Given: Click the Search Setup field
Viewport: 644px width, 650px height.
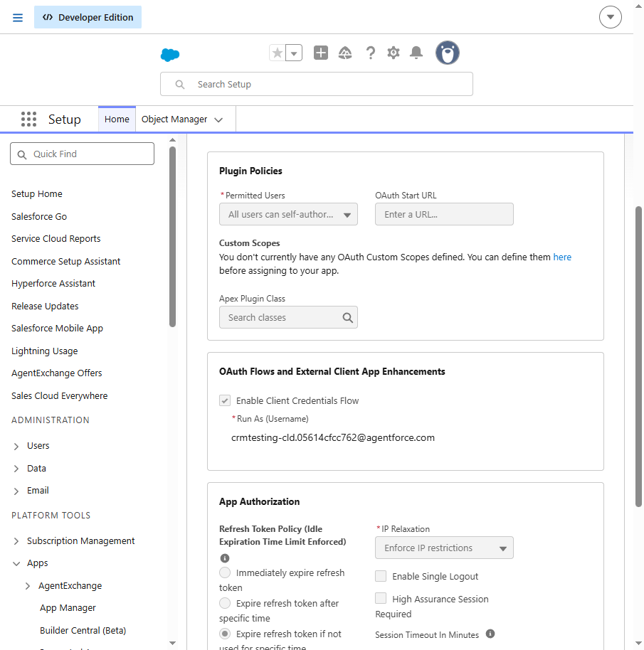Looking at the screenshot, I should coord(317,84).
